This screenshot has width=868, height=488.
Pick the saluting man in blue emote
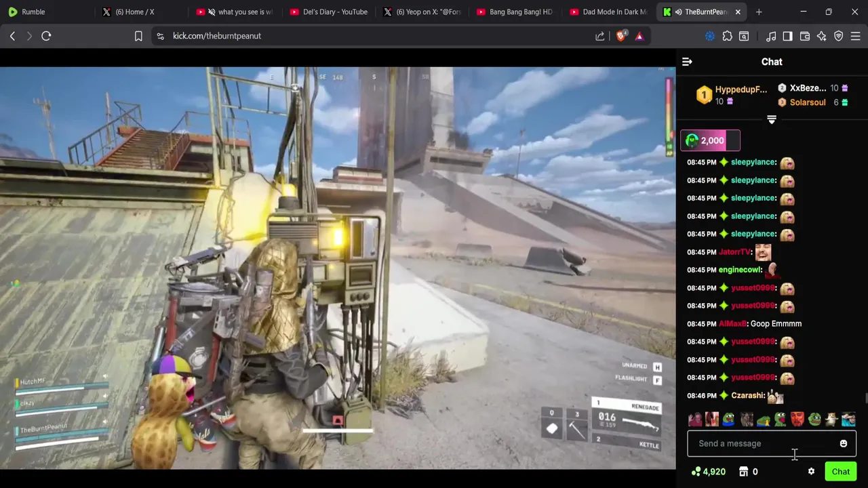[x=848, y=420]
